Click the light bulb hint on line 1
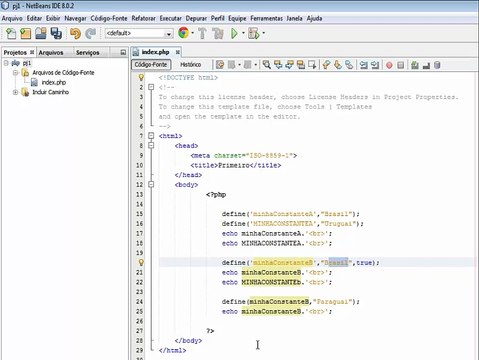The width and height of the screenshot is (479, 360). coord(141,77)
